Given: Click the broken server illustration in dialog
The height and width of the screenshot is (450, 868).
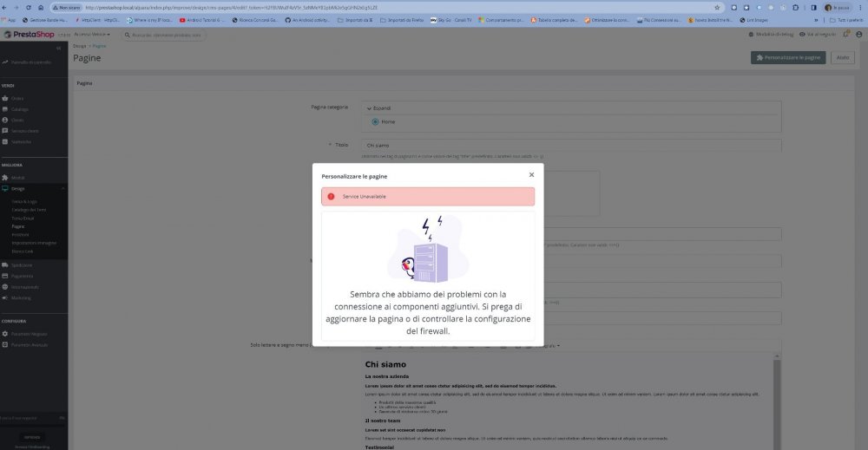Looking at the screenshot, I should [x=428, y=249].
